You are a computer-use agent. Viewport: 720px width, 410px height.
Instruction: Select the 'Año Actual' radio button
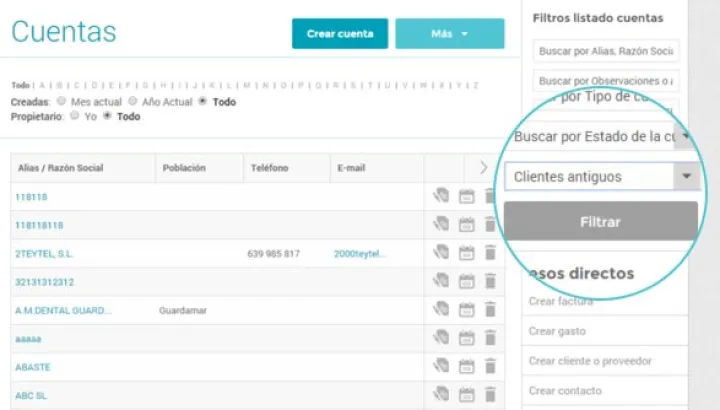click(133, 101)
